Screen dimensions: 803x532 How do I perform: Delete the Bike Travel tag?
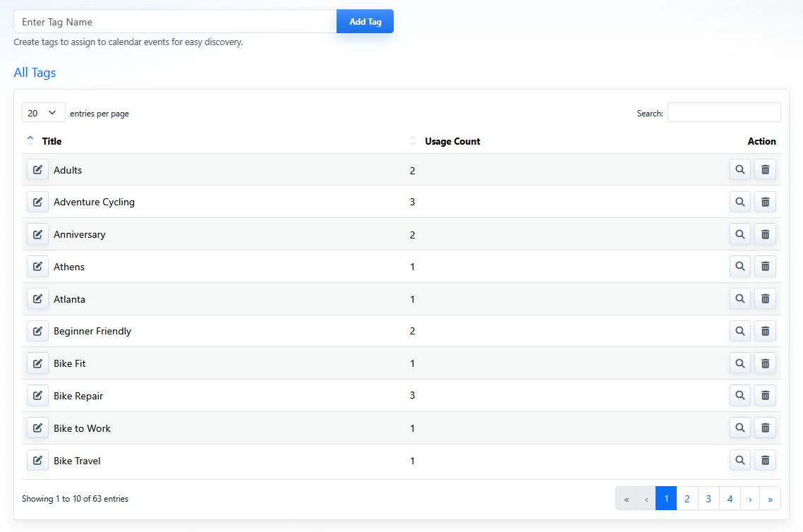(x=765, y=460)
